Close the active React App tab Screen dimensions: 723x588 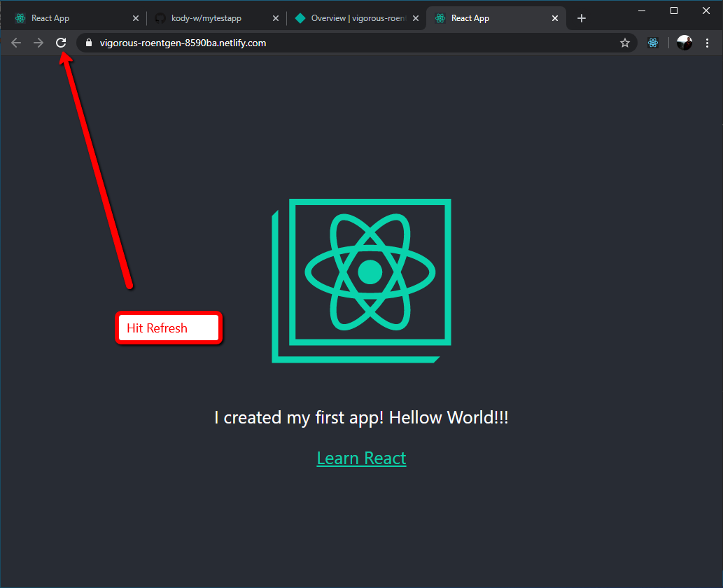(x=555, y=18)
